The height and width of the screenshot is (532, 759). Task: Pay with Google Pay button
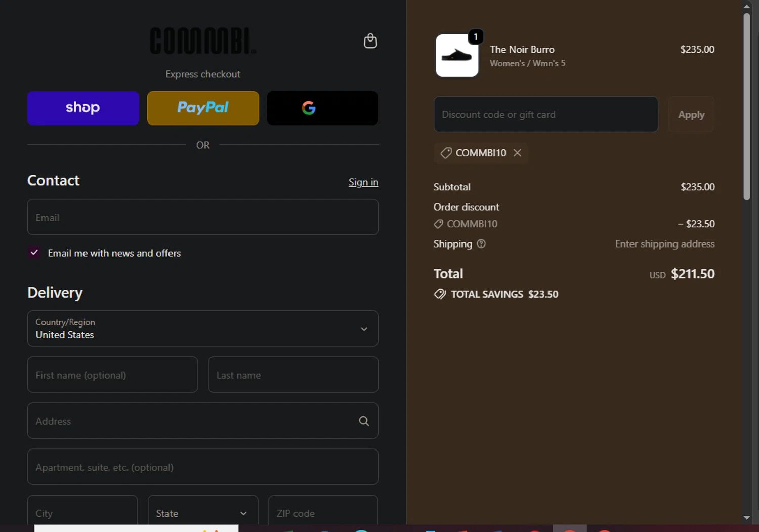pos(323,108)
